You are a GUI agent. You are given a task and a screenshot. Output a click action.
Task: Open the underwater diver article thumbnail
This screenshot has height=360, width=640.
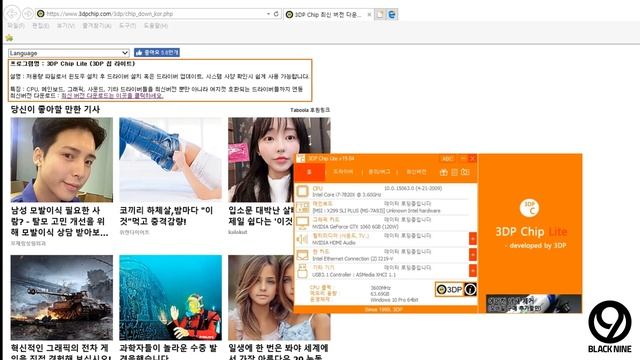point(171,298)
